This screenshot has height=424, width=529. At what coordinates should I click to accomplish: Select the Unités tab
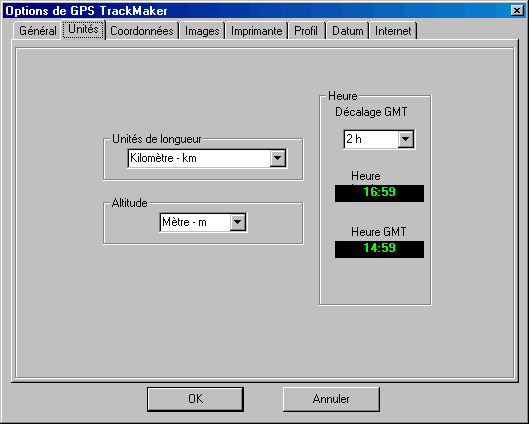83,29
